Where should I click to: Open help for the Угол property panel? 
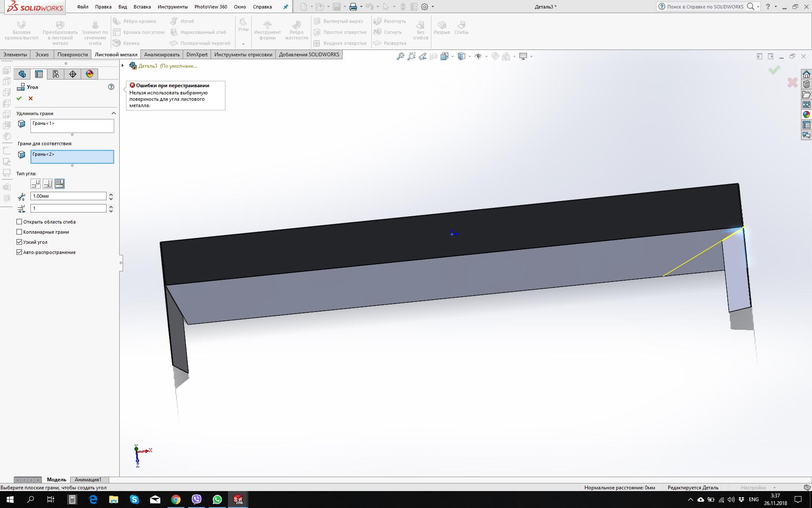(x=111, y=87)
